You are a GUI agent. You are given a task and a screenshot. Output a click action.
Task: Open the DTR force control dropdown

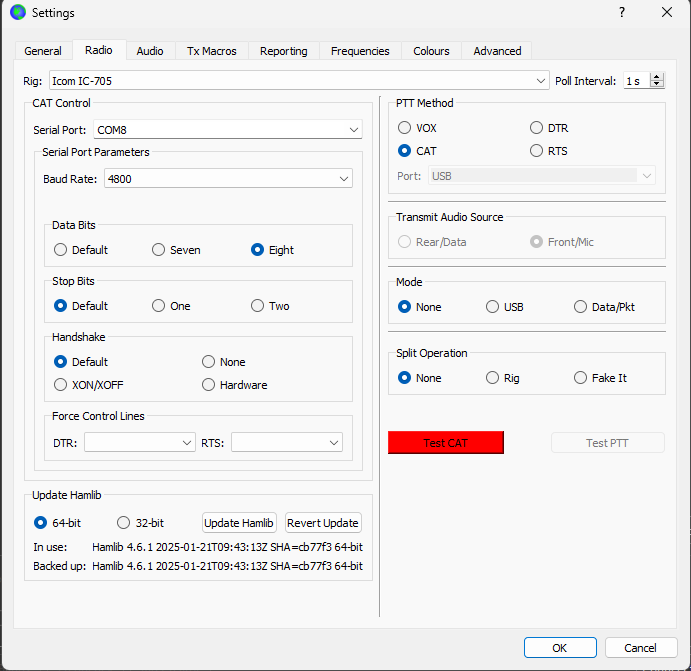point(140,442)
